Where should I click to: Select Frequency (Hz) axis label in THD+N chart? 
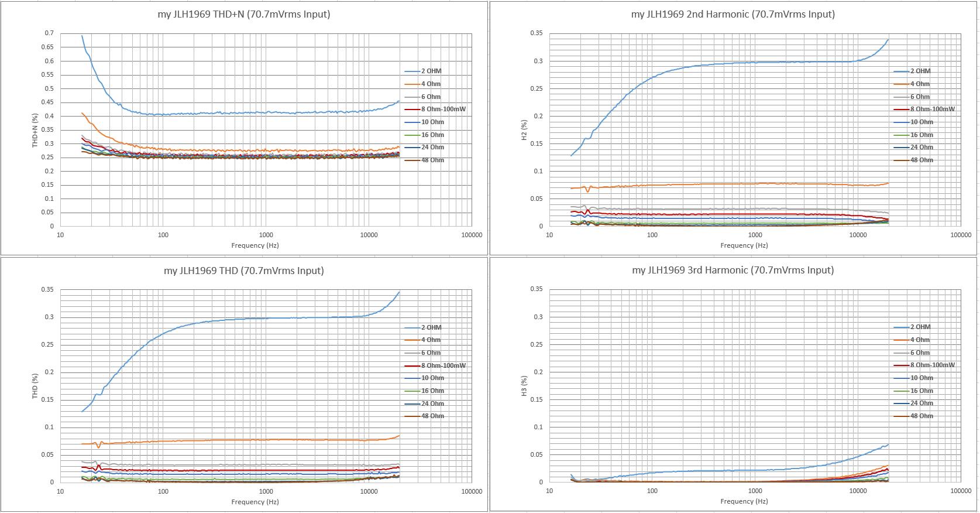click(x=255, y=245)
